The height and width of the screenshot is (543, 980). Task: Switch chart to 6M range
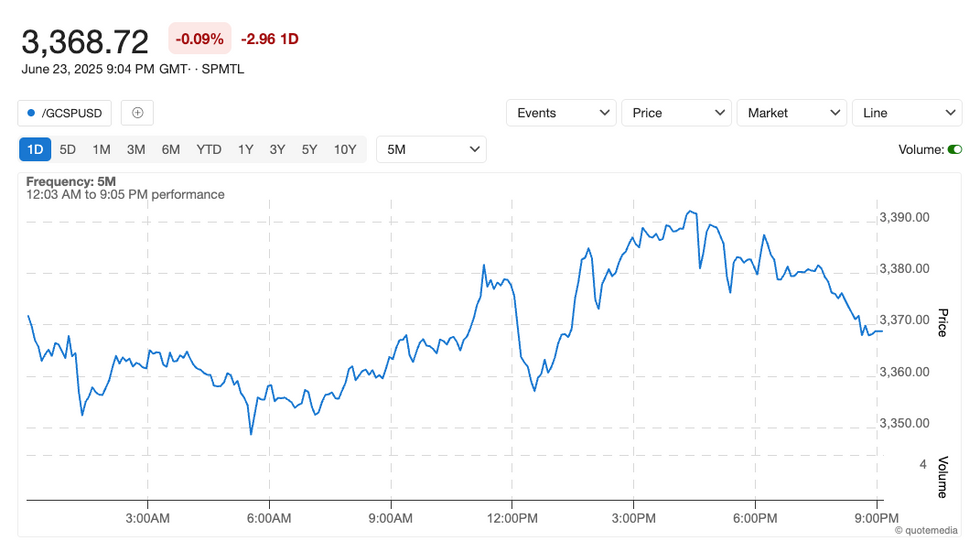coord(171,150)
